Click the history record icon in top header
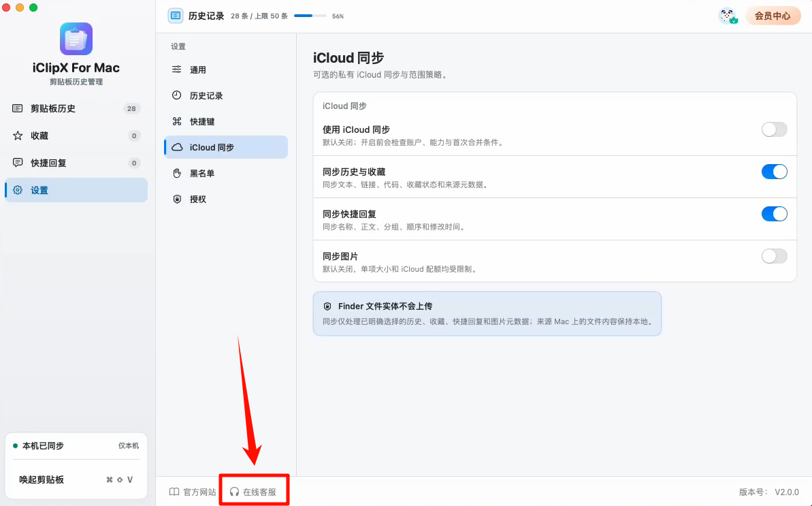 click(x=176, y=16)
